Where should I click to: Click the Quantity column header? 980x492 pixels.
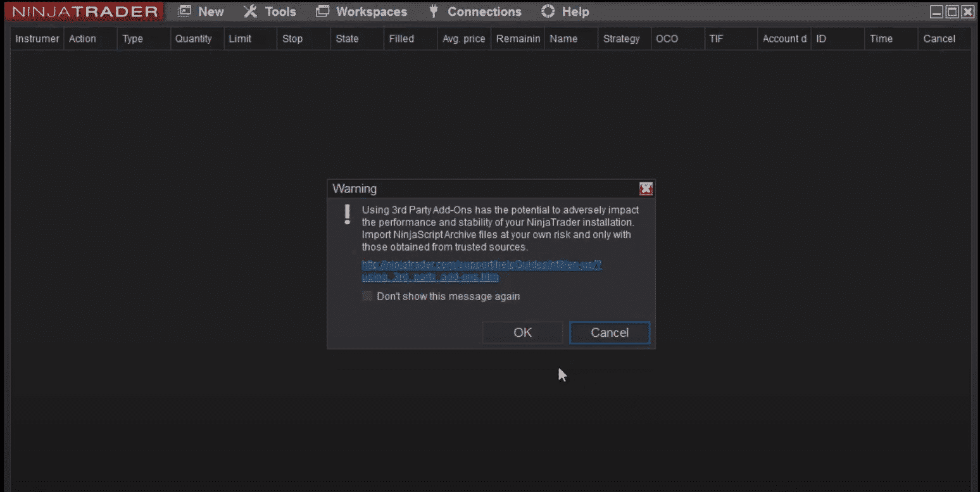(x=197, y=39)
